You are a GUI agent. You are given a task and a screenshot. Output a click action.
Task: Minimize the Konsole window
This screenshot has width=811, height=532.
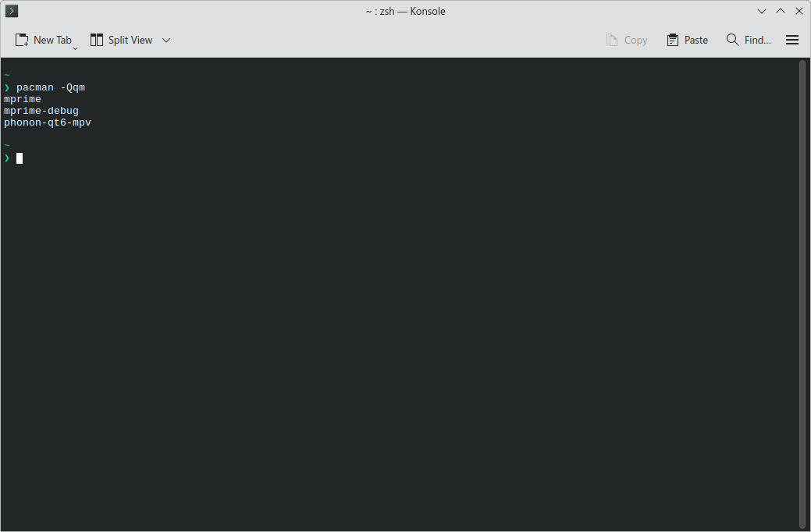(761, 11)
